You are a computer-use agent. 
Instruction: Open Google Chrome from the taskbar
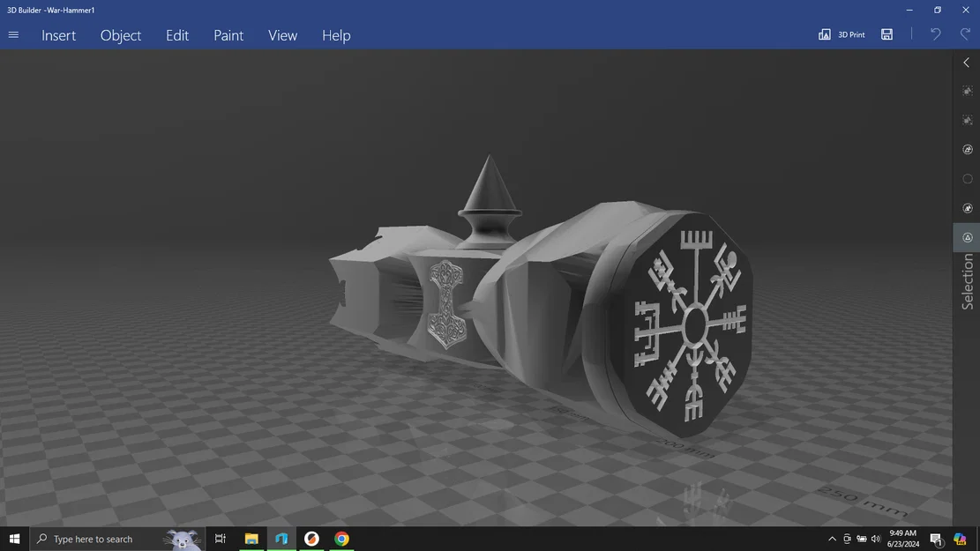coord(341,538)
